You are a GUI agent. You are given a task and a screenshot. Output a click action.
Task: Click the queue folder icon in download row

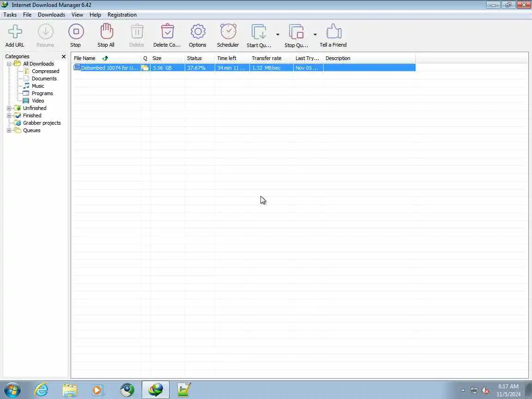tap(145, 67)
